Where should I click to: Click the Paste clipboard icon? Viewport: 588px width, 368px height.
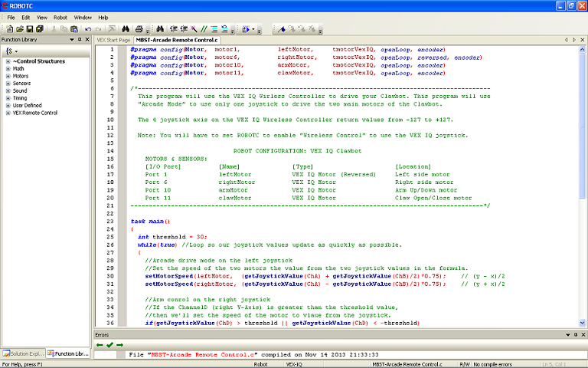[x=73, y=29]
